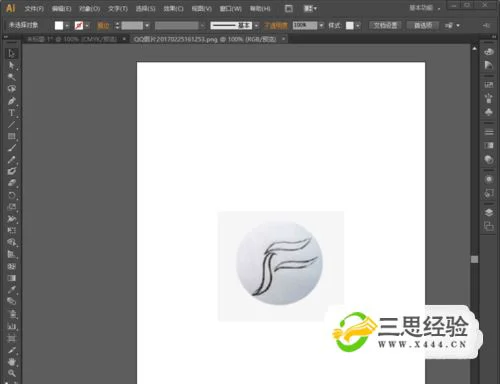Select the Width tool

coord(12,219)
